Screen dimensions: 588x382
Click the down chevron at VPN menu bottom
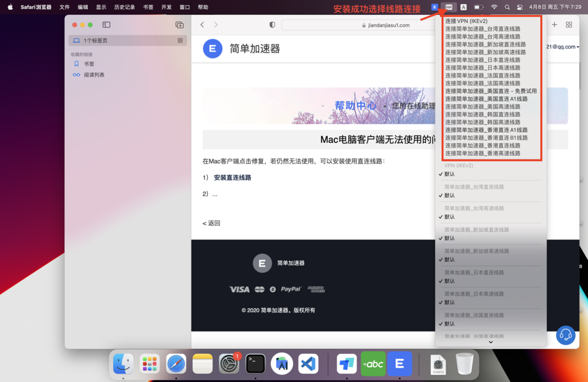coord(490,342)
